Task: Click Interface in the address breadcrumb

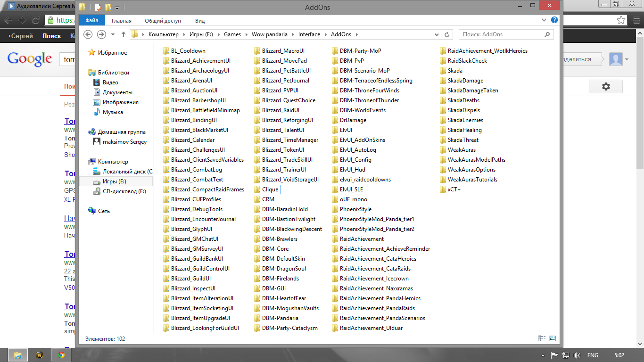Action: (309, 34)
